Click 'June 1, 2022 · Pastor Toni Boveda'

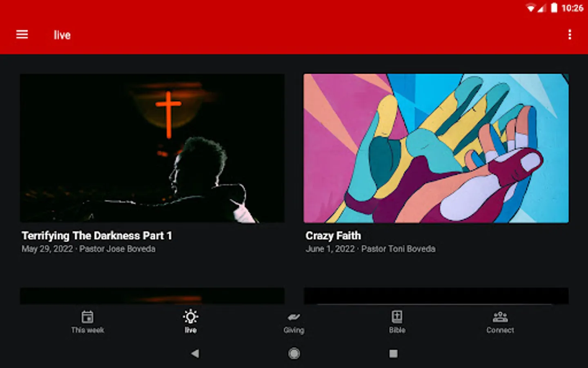(370, 249)
